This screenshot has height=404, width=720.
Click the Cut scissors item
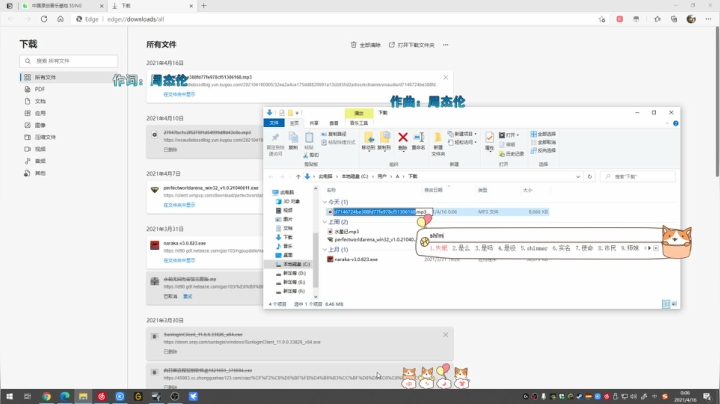tap(311, 155)
